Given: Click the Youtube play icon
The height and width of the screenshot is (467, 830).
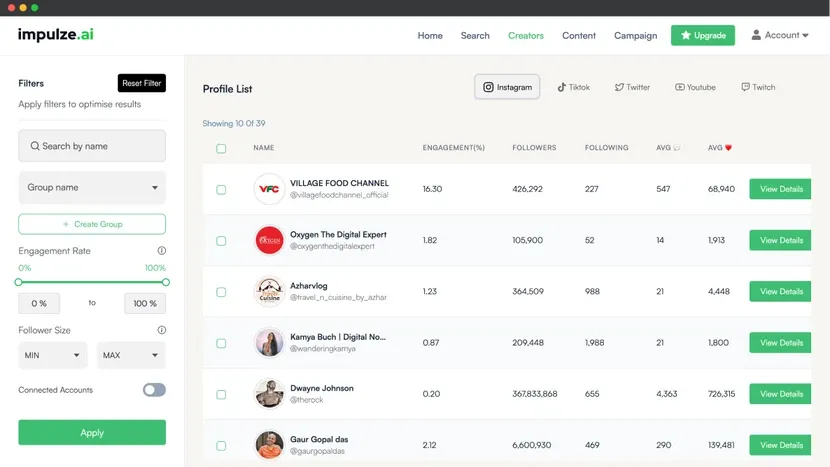Looking at the screenshot, I should pos(680,87).
